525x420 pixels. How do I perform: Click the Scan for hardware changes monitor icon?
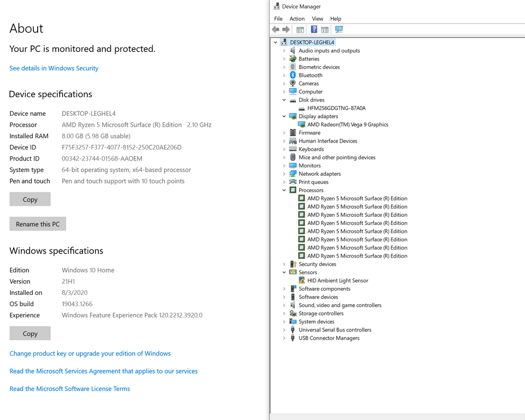339,29
